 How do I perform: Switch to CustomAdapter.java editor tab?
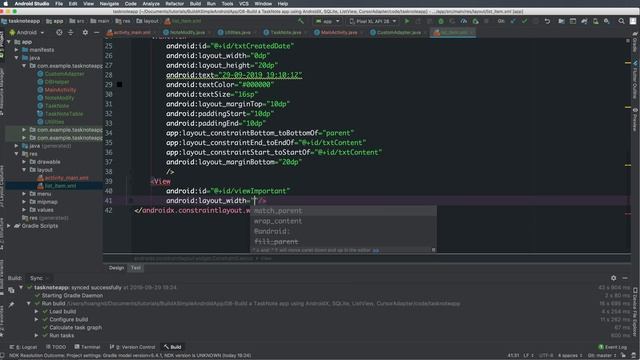pos(396,32)
